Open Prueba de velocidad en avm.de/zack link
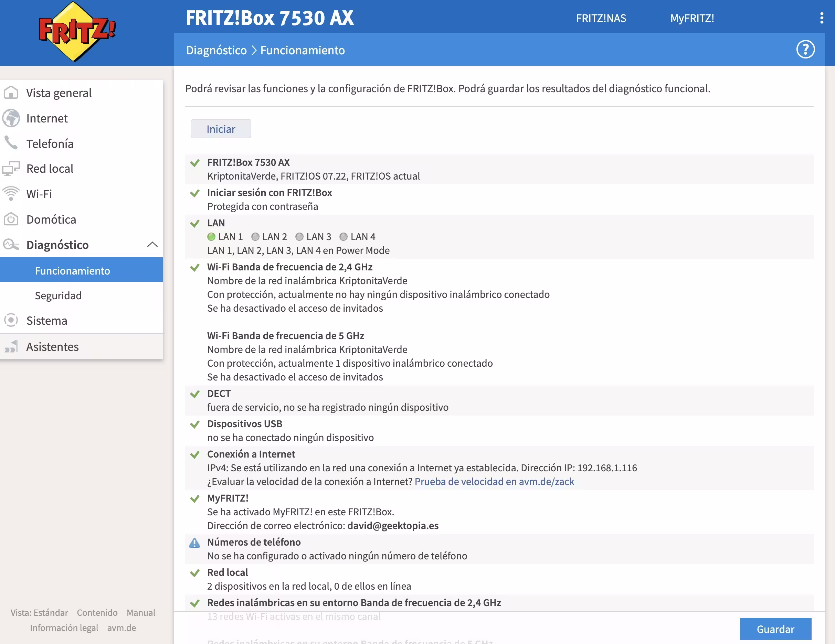Viewport: 835px width, 644px height. coord(494,482)
